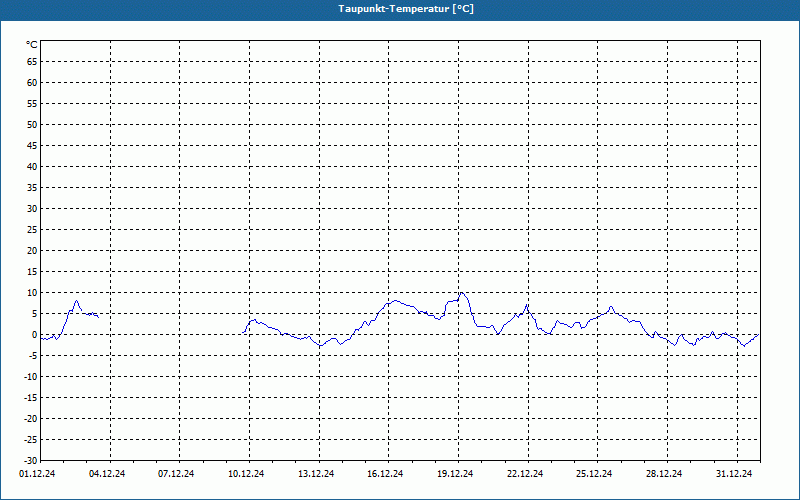Screen dimensions: 800x500
Task: Click the dew point curve peak near 19.12.24
Action: (462, 293)
